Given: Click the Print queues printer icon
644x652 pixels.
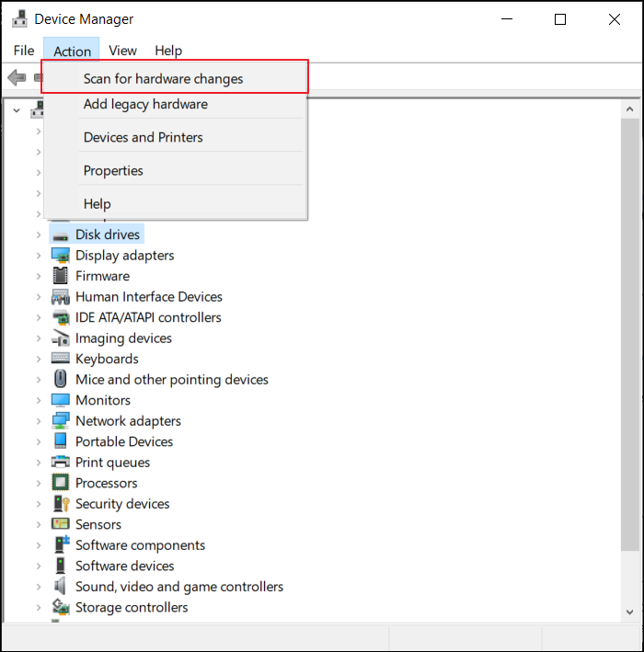Looking at the screenshot, I should click(x=61, y=462).
